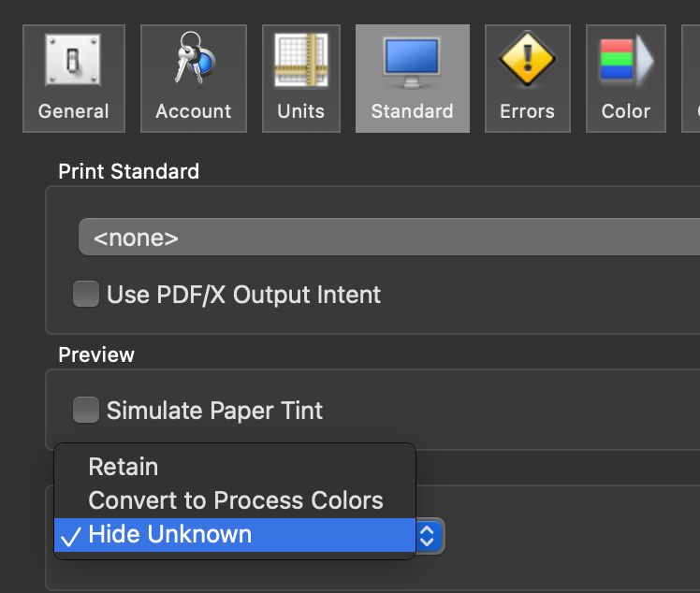This screenshot has height=593, width=700.
Task: Enable Use PDF/X Output Intent checkbox
Action: click(86, 294)
